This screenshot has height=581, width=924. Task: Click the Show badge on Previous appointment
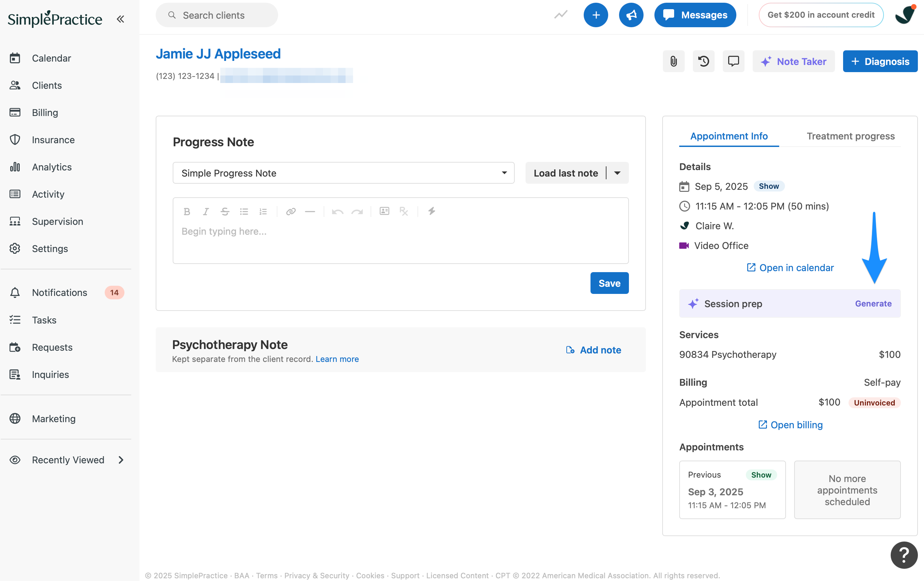pyautogui.click(x=761, y=475)
